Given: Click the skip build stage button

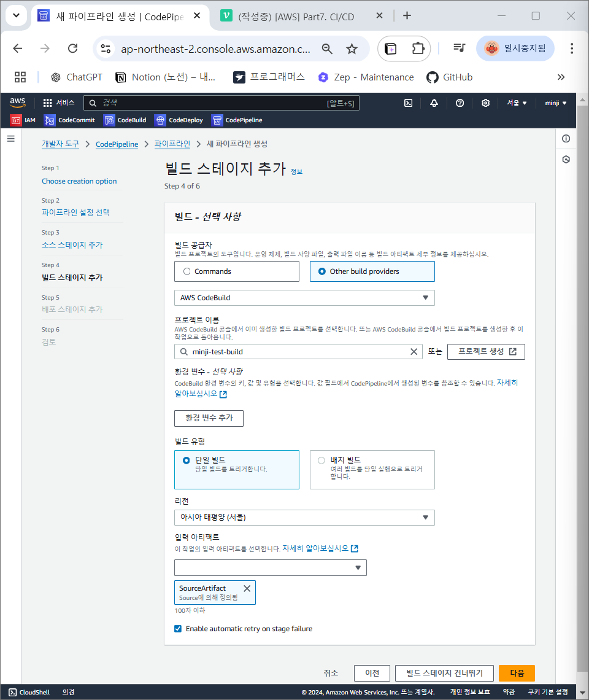Looking at the screenshot, I should point(444,673).
